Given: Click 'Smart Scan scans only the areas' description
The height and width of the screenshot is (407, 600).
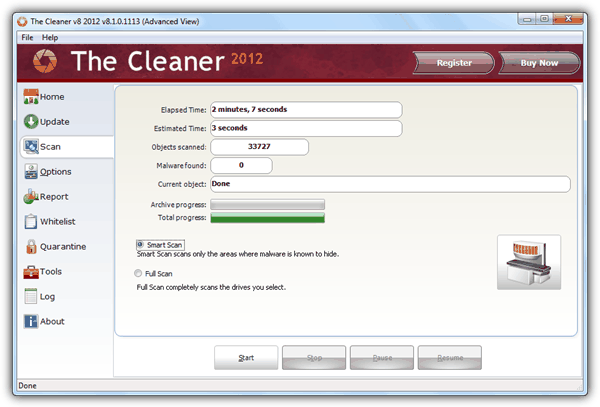Looking at the screenshot, I should [x=238, y=254].
